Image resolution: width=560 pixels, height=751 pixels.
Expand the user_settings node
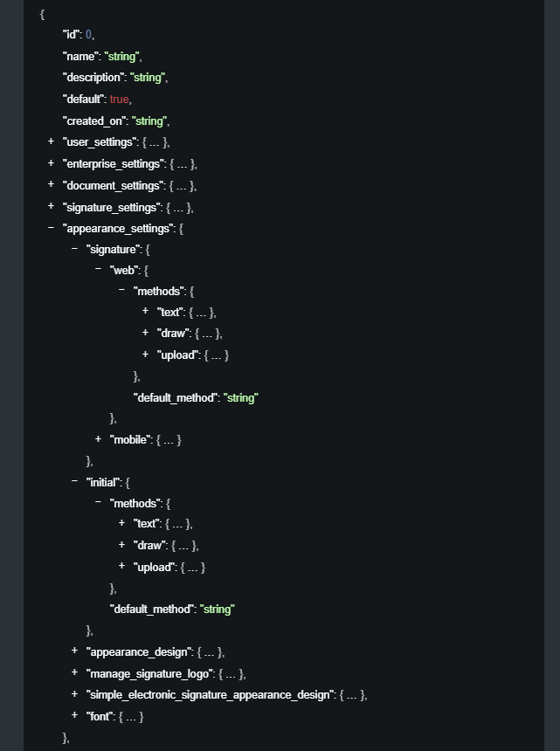pyautogui.click(x=51, y=141)
